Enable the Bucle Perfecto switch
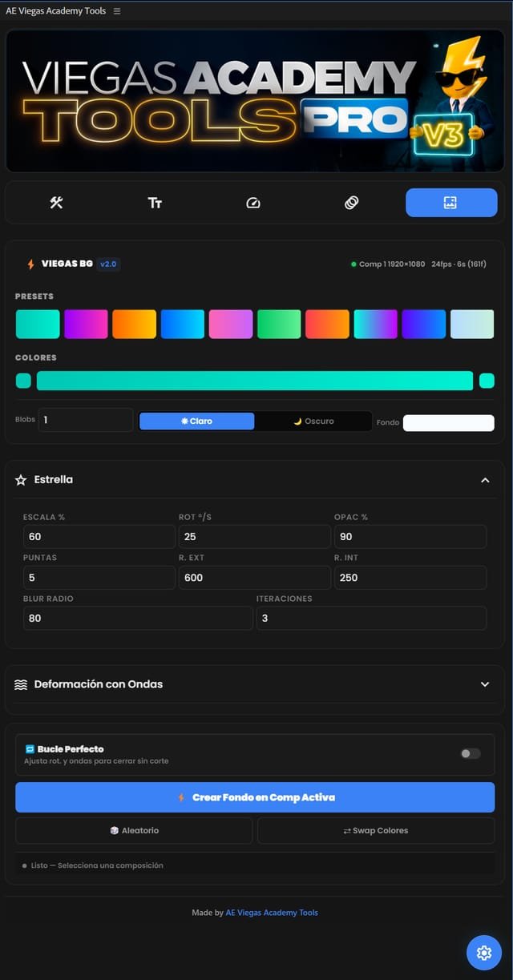The height and width of the screenshot is (980, 513). 471,753
